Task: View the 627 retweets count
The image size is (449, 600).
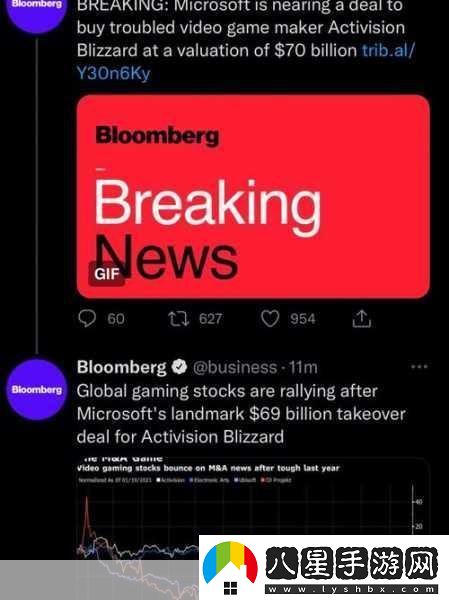Action: 211,319
